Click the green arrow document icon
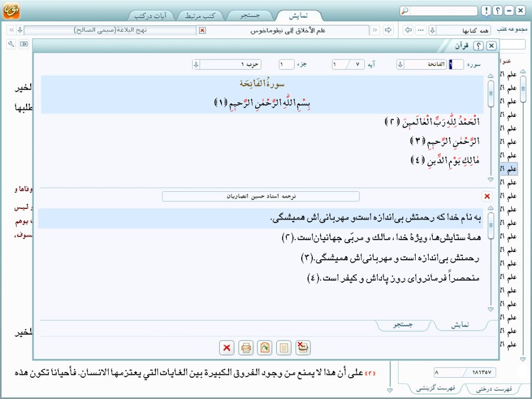 coord(265,348)
